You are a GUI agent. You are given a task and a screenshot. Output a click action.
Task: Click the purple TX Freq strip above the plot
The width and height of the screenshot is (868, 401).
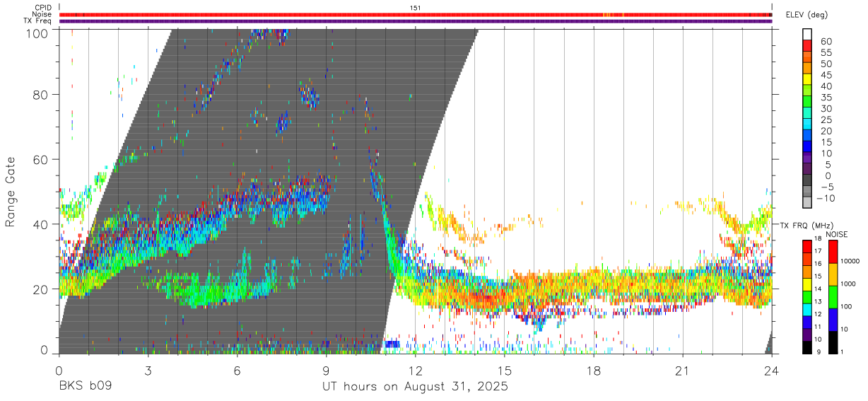pos(416,21)
